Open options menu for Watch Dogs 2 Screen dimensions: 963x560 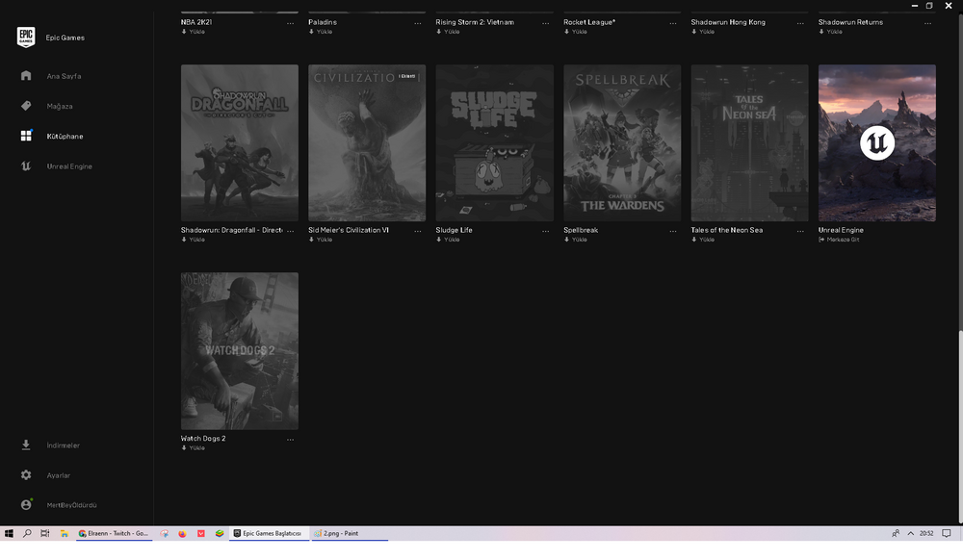[x=291, y=439]
